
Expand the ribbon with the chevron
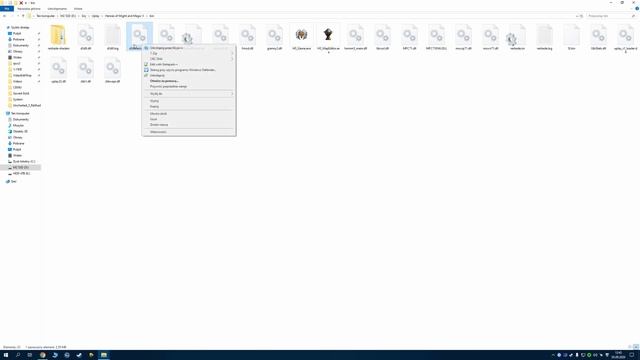point(631,9)
